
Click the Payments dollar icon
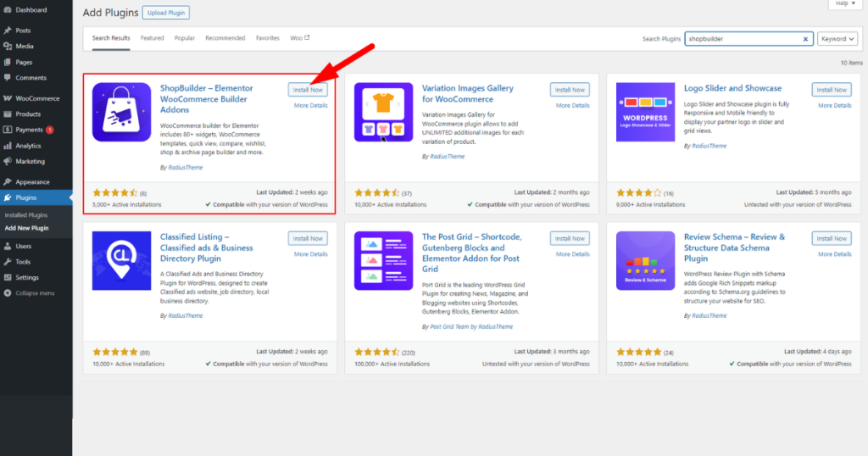click(7, 130)
